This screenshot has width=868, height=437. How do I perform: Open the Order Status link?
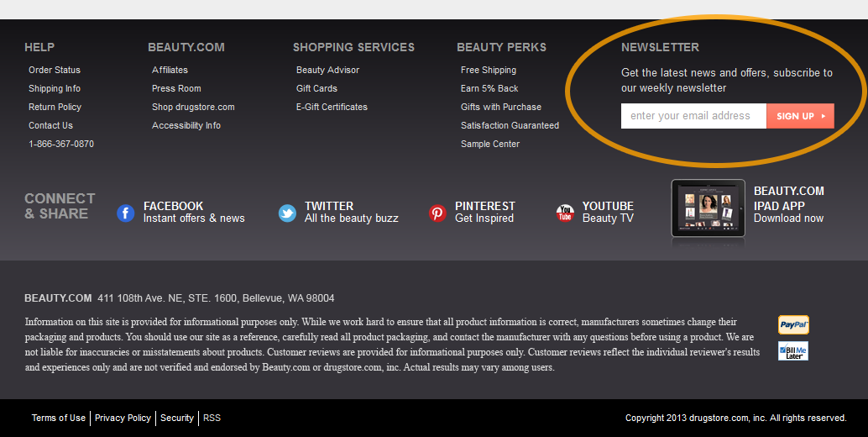[55, 70]
